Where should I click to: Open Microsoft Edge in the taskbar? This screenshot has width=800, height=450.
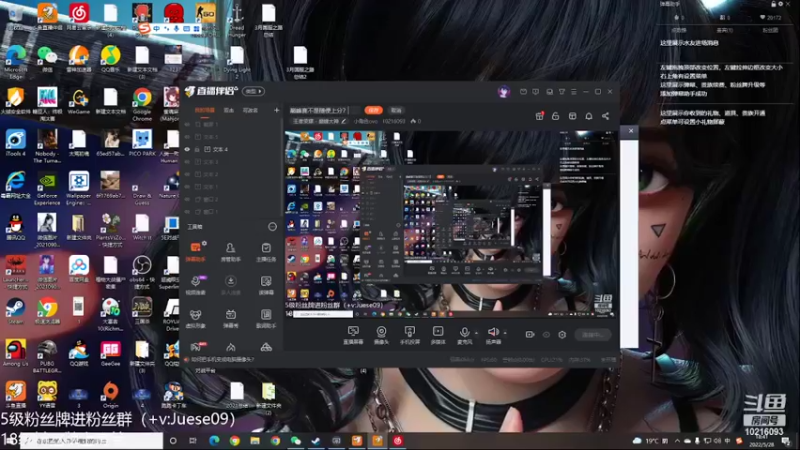pos(214,440)
